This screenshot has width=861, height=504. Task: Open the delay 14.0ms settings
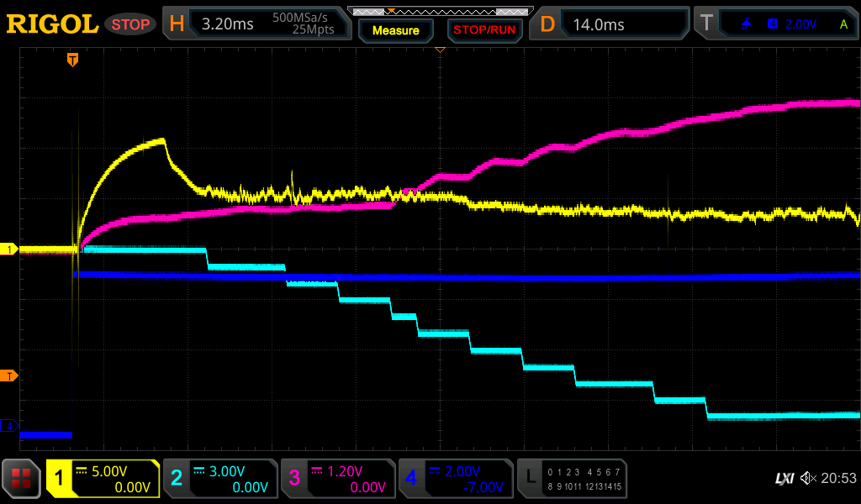[x=612, y=24]
